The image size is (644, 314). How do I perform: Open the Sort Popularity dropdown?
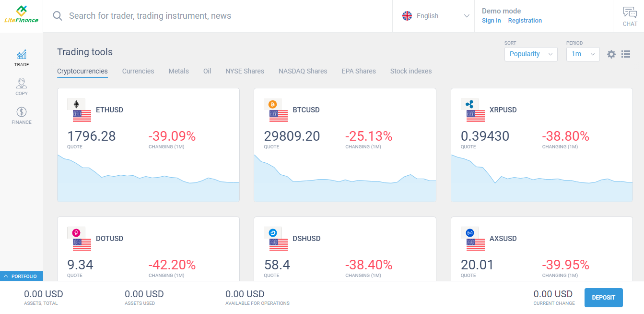click(x=531, y=54)
